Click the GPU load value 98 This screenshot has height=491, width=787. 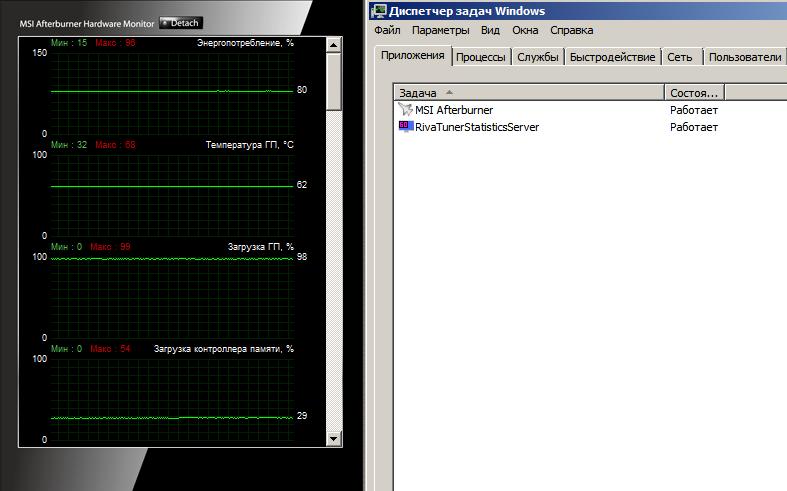302,257
